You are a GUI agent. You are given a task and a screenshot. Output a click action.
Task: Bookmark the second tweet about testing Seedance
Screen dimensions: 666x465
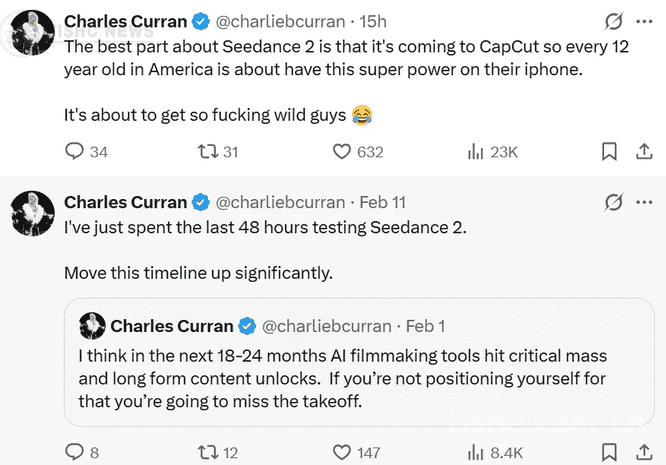[x=609, y=453]
